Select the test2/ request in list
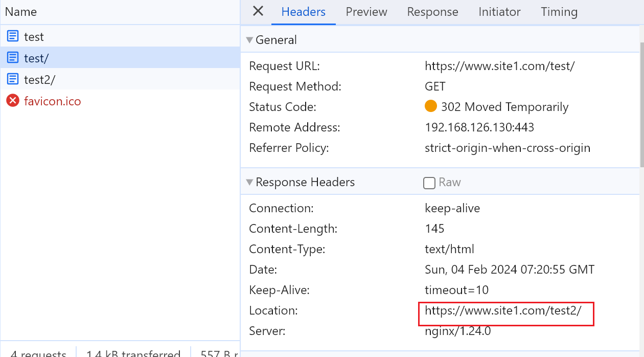Viewport: 644px width, 357px height. click(x=39, y=79)
